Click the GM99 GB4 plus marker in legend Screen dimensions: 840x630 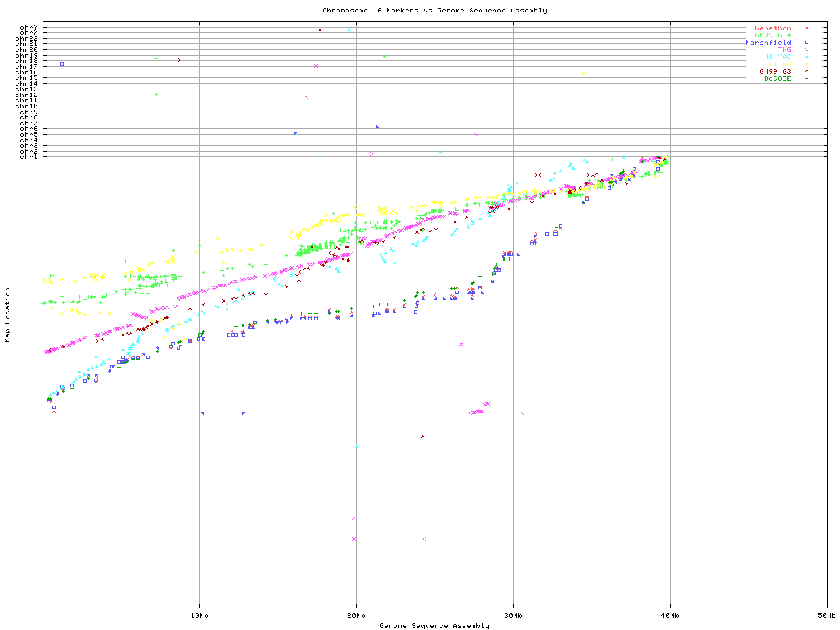pyautogui.click(x=807, y=35)
